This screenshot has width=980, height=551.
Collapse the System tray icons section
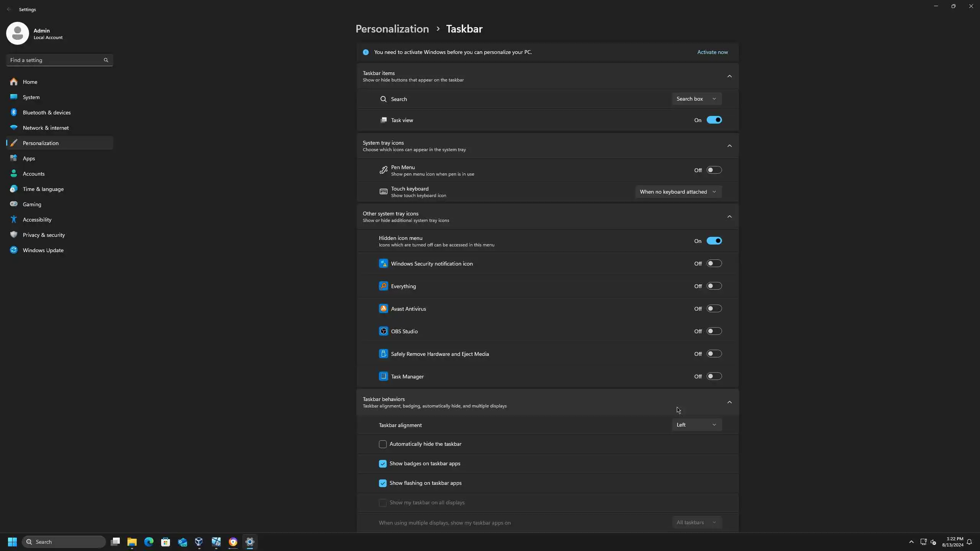(729, 146)
